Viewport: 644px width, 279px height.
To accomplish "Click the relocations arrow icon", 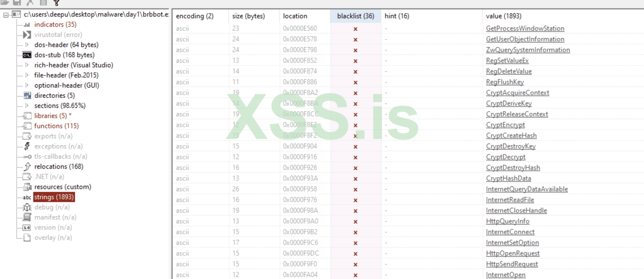I will tap(27, 167).
